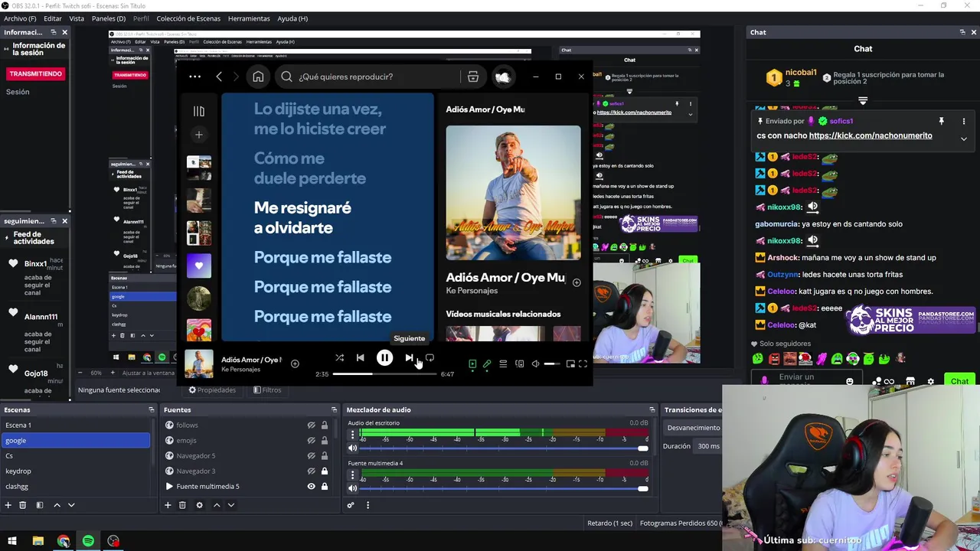Click Propiedades button above sources
This screenshot has height=551, width=980.
(212, 390)
